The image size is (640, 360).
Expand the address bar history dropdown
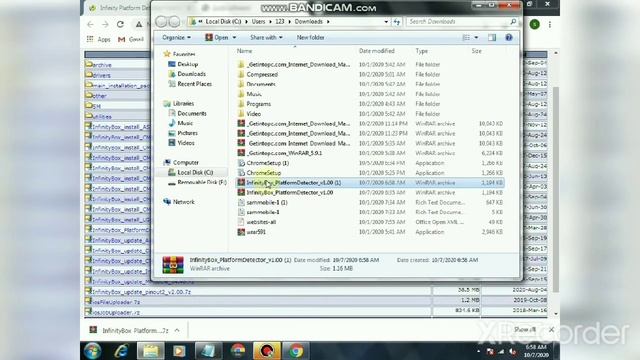pyautogui.click(x=386, y=22)
